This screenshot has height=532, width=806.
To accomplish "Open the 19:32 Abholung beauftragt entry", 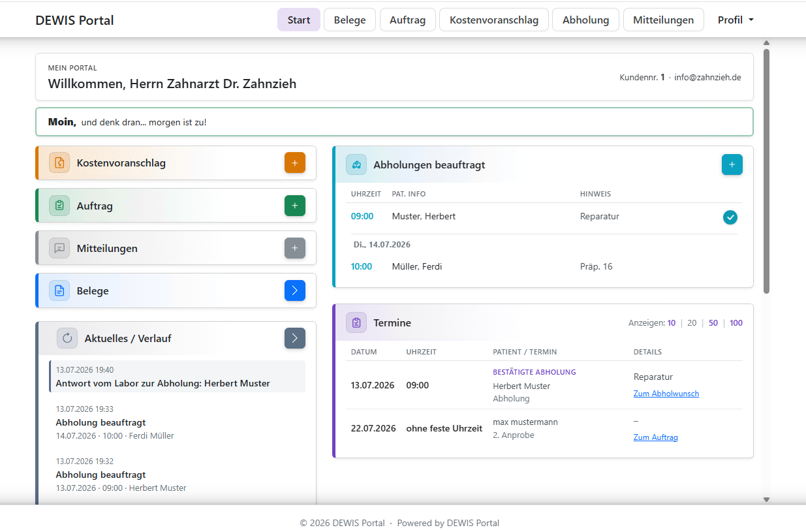I will (177, 475).
